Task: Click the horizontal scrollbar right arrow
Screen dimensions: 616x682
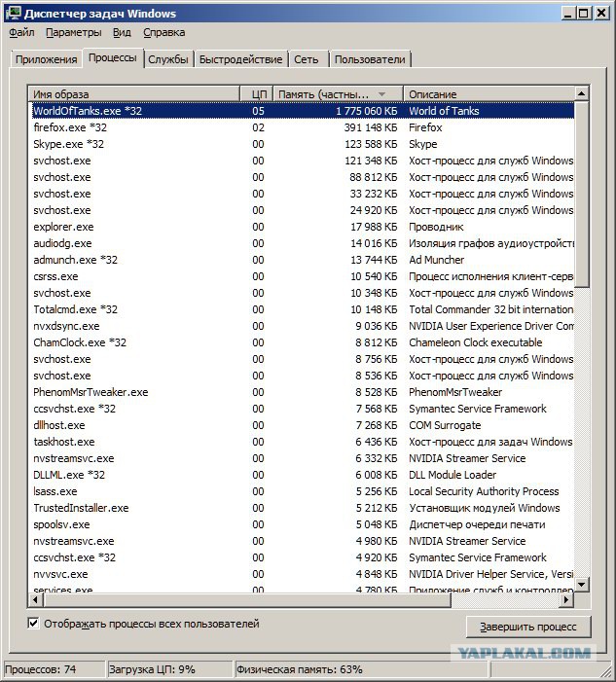Action: [566, 600]
